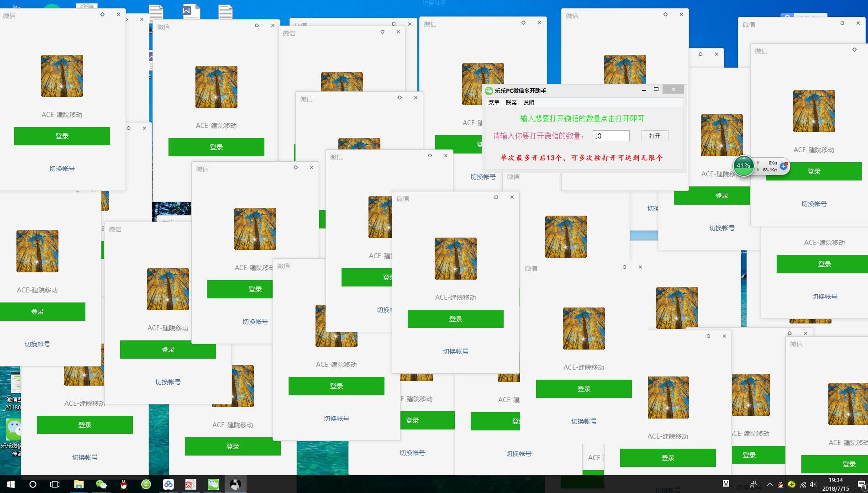Open the 菜单 menu in the multi-open helper
The image size is (868, 493).
pos(494,103)
